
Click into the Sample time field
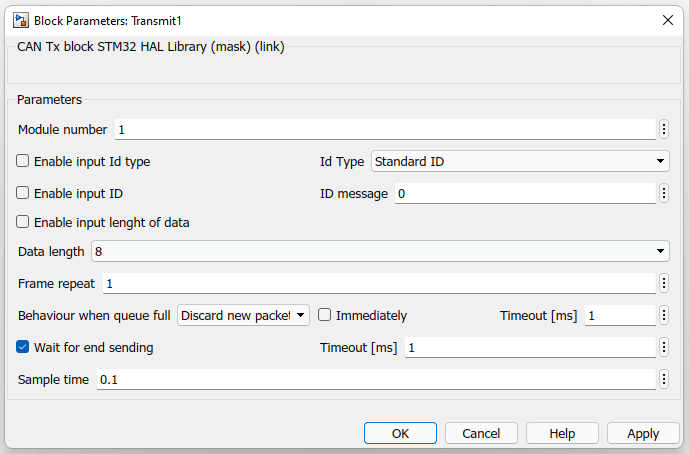[x=375, y=380]
